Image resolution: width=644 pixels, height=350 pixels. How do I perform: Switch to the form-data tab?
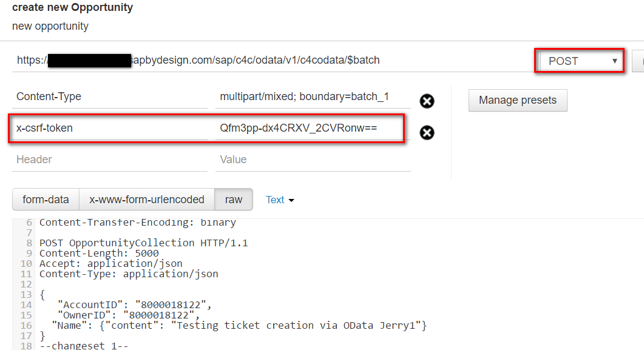46,200
